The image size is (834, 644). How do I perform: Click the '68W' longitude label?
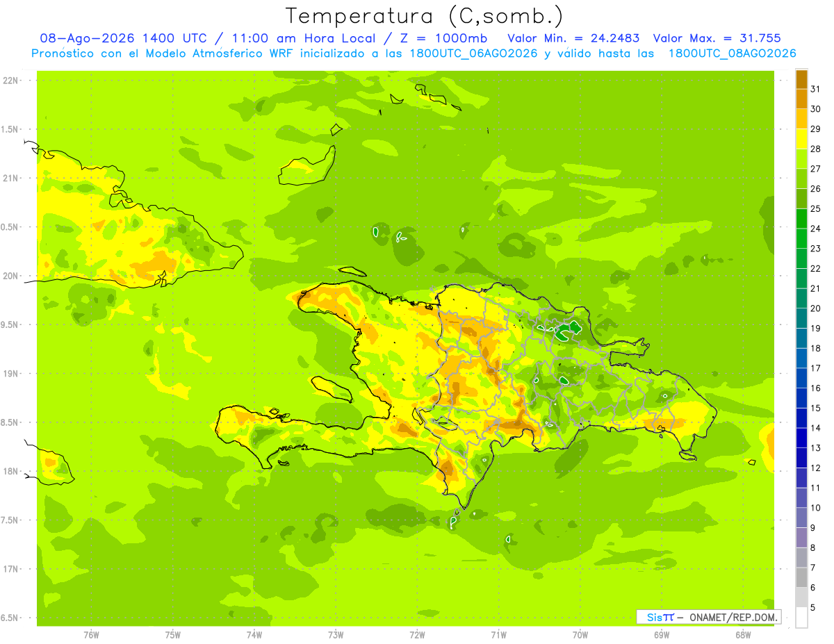[743, 635]
